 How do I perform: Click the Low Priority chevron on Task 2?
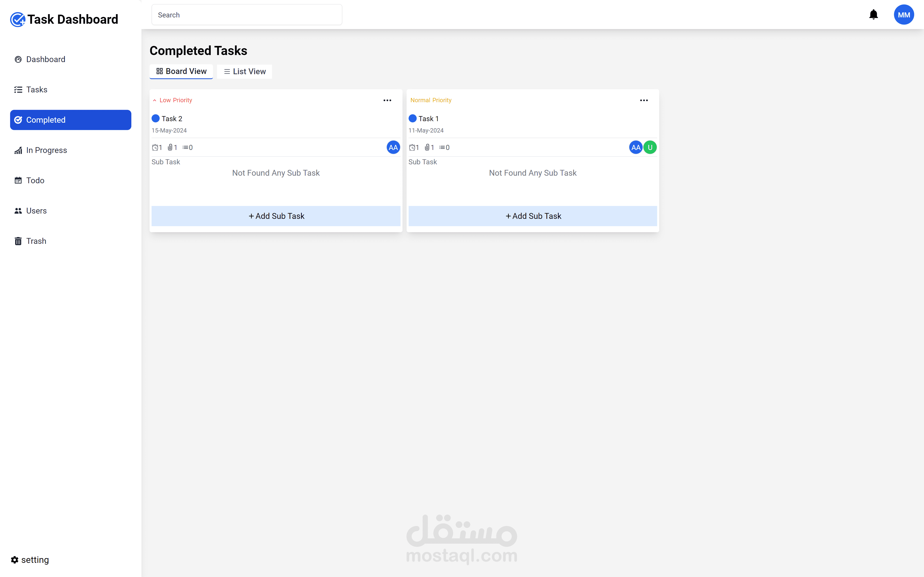point(155,100)
